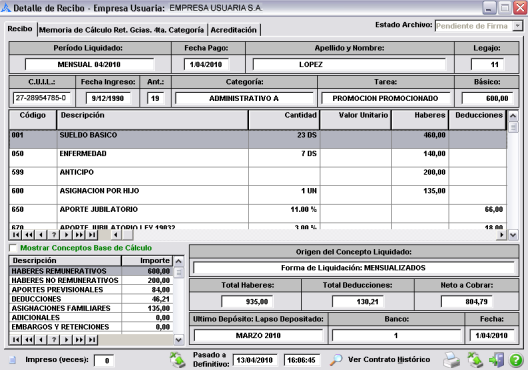Enable Mostrar Conceptos Base de Cálculo checkbox
This screenshot has height=370, width=528.
point(13,248)
